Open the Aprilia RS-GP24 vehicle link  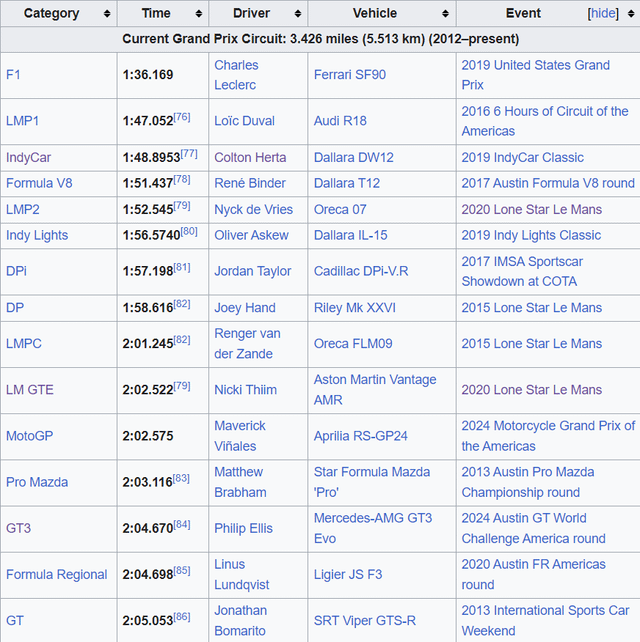click(x=361, y=436)
